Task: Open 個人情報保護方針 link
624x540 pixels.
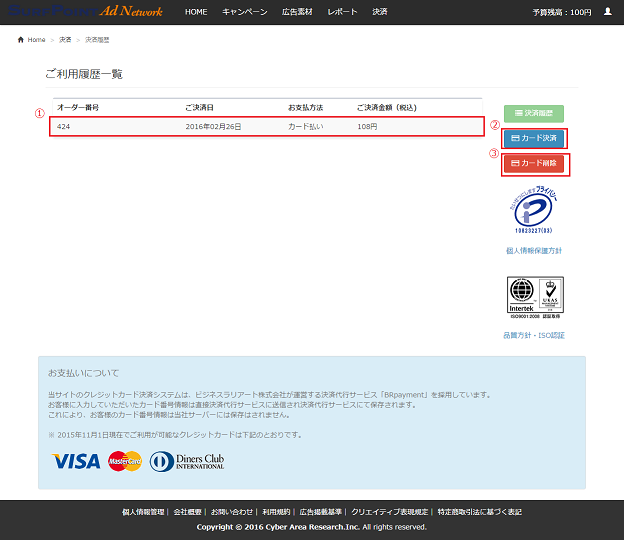Action: [534, 251]
